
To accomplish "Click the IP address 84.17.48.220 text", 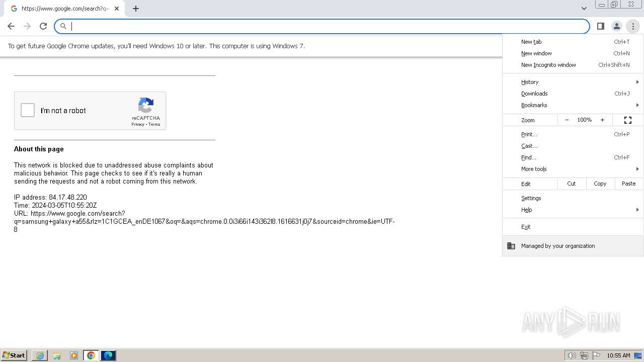I will coord(50,197).
